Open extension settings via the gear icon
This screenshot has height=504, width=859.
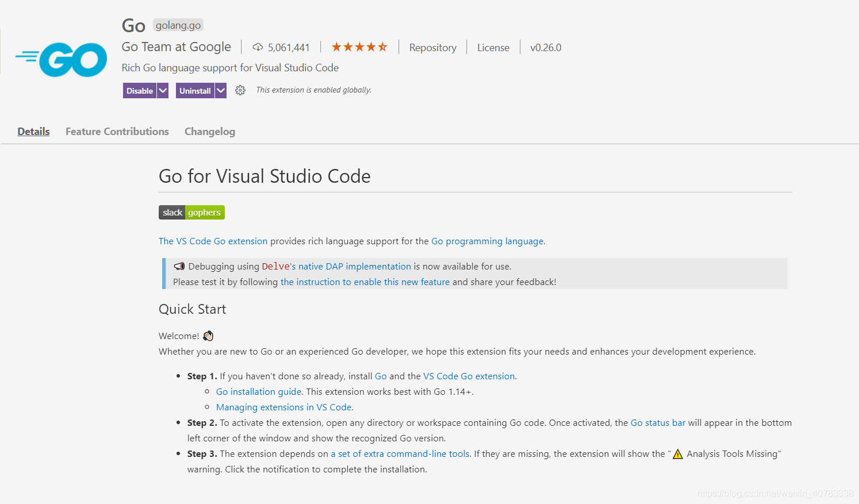tap(240, 90)
